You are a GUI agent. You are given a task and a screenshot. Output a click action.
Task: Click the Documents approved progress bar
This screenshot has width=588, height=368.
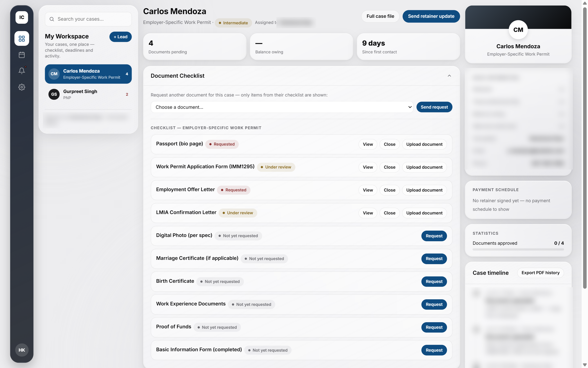pyautogui.click(x=518, y=249)
